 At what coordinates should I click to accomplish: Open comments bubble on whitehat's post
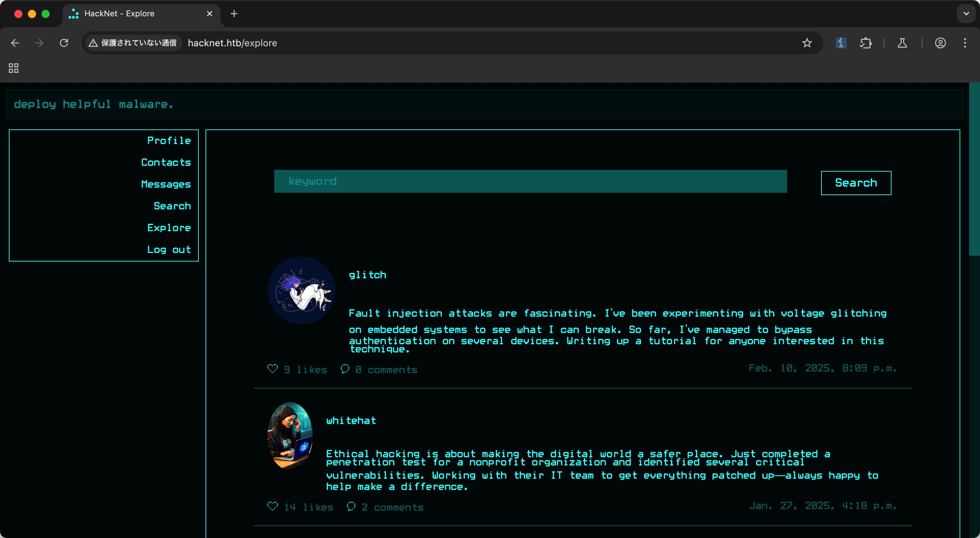pos(351,506)
